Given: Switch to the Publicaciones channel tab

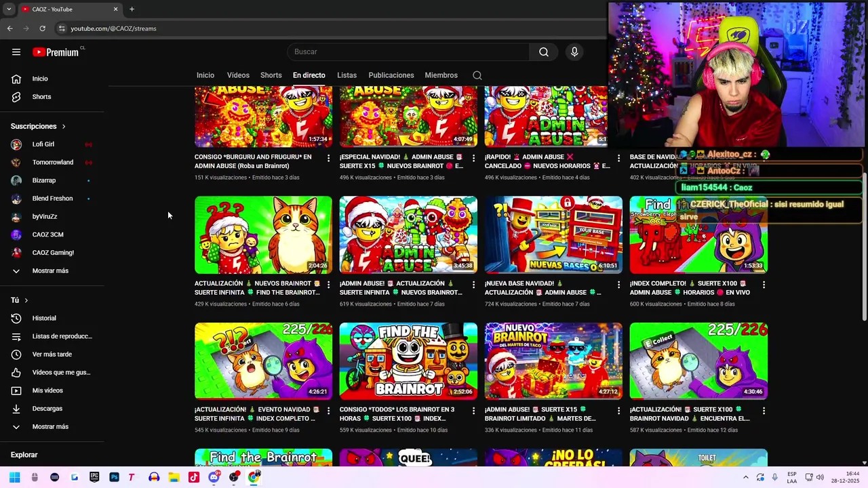Looking at the screenshot, I should coord(391,75).
